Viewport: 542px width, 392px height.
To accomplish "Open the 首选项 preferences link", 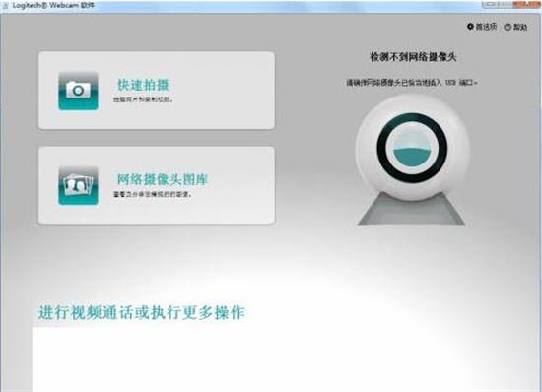I will point(486,27).
